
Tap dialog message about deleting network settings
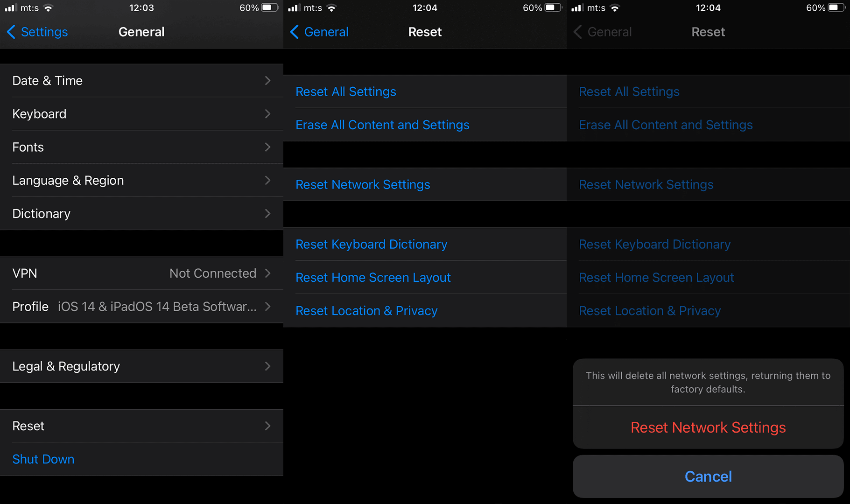[x=708, y=382]
